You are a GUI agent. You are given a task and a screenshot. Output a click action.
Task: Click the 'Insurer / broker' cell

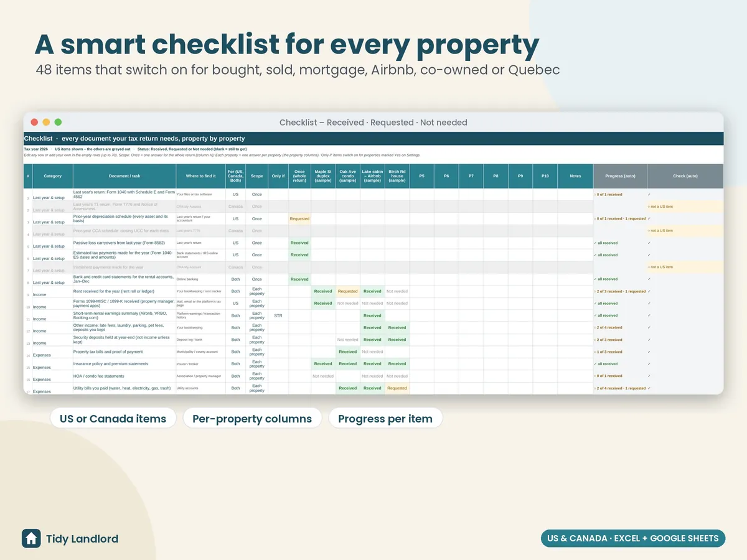[201, 364]
